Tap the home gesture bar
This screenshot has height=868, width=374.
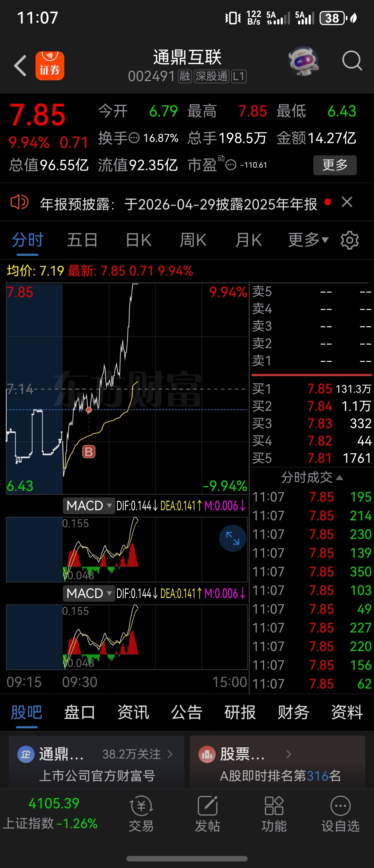tap(187, 859)
